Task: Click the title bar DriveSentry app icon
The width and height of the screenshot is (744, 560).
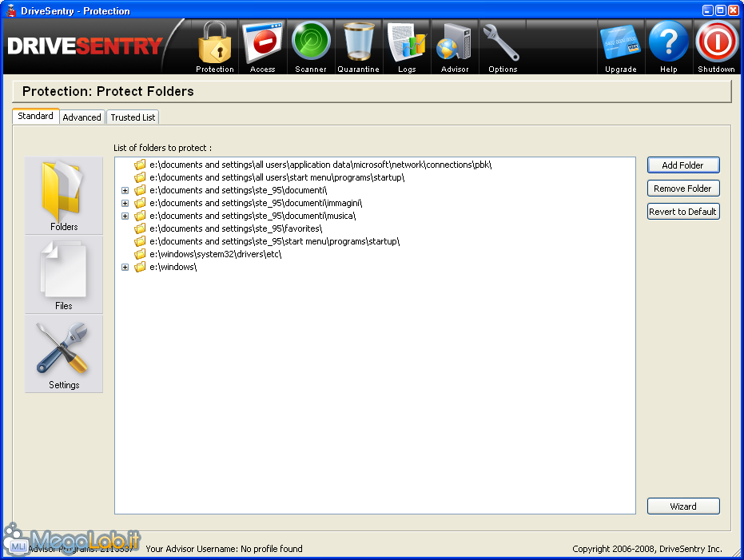Action: click(x=11, y=10)
